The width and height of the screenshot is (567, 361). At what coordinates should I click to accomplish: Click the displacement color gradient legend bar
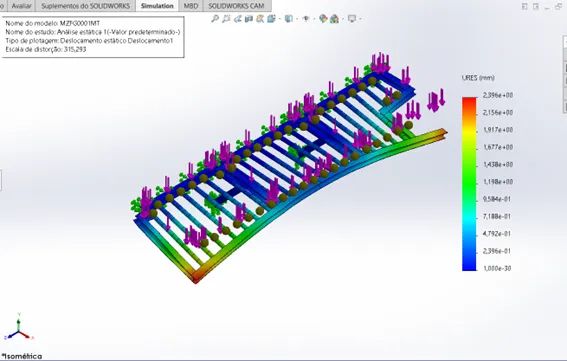469,184
